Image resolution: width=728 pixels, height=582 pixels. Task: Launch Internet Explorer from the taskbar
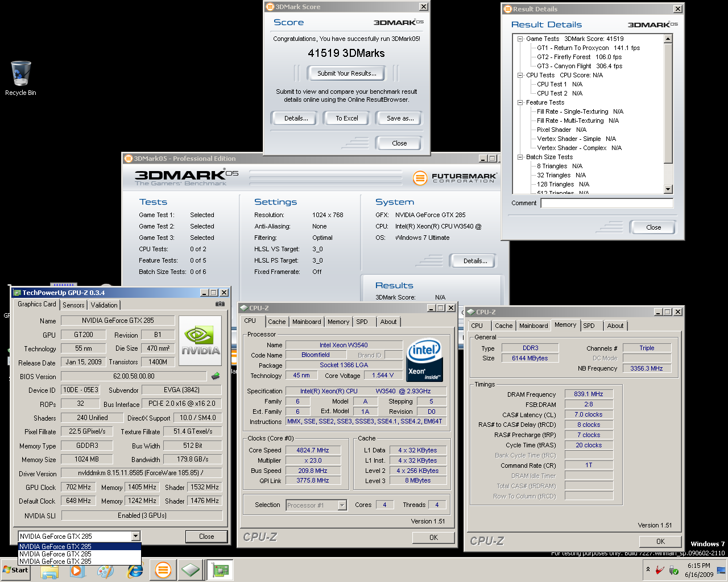point(134,570)
